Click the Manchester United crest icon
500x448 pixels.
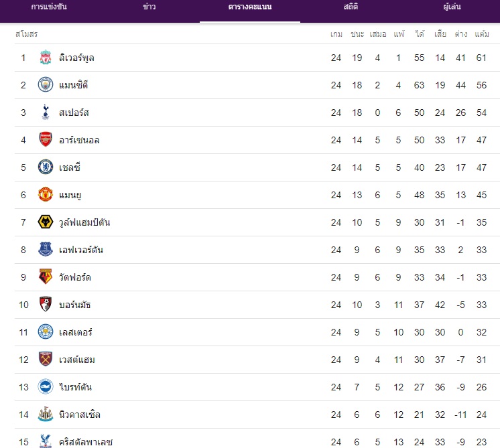pos(46,195)
